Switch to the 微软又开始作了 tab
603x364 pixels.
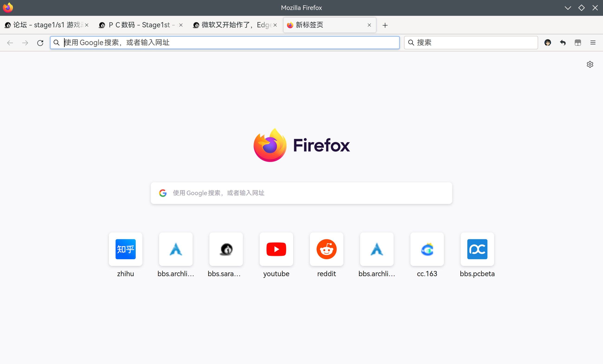click(235, 25)
